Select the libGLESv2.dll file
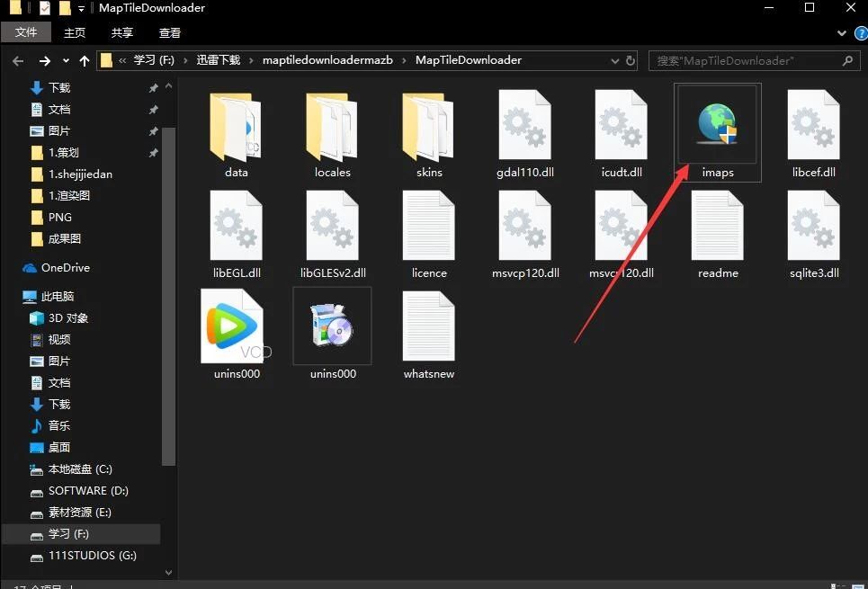 [x=333, y=234]
